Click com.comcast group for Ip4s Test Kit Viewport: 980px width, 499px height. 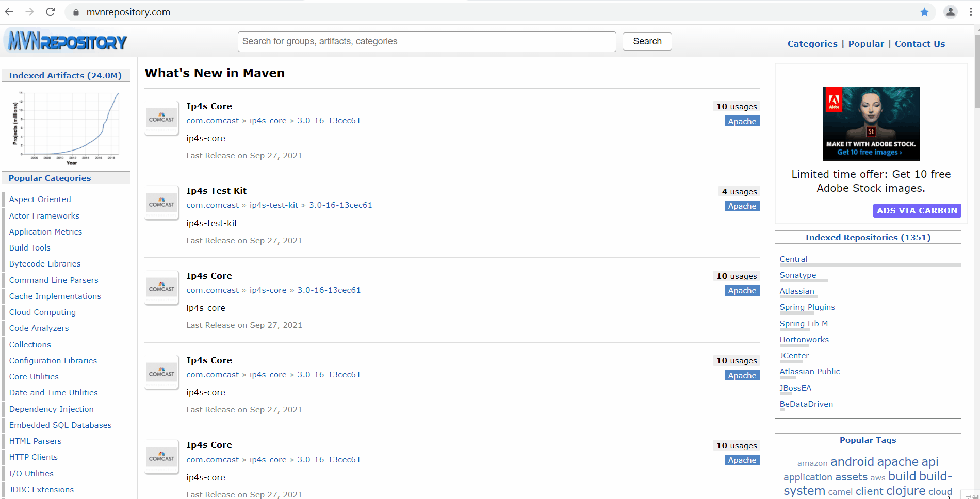coord(213,205)
